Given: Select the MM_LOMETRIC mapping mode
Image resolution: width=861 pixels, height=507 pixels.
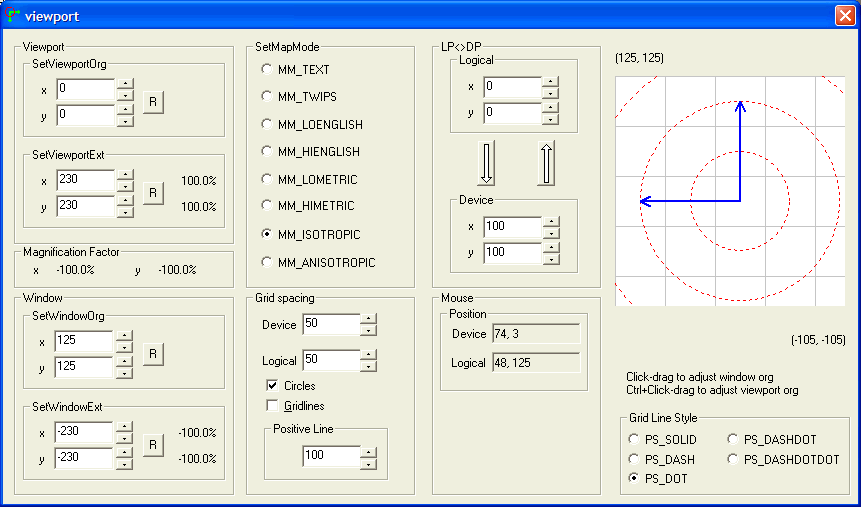Looking at the screenshot, I should (x=309, y=180).
